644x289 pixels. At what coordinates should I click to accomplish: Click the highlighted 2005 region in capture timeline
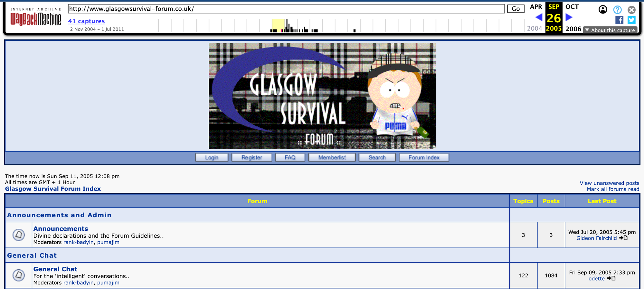[278, 25]
